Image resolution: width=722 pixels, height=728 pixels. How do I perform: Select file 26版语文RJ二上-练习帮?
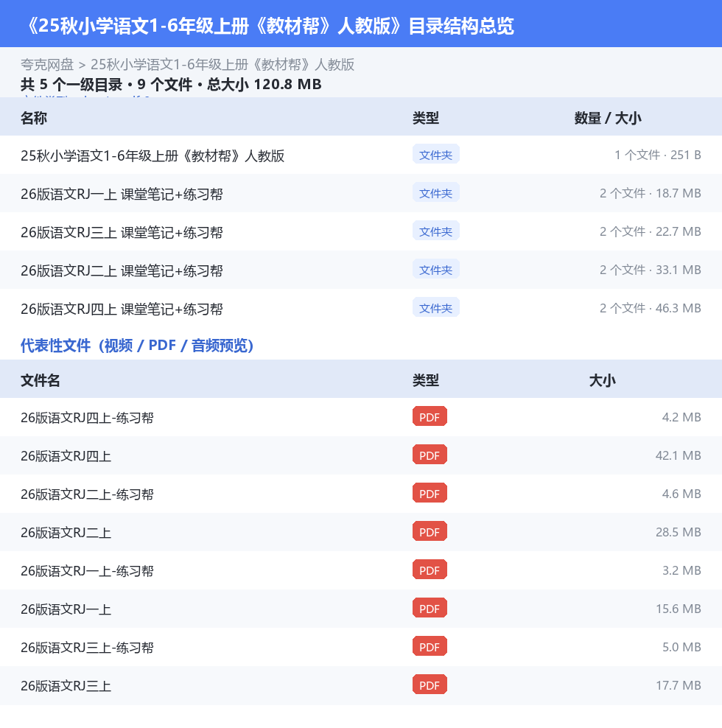pos(361,494)
